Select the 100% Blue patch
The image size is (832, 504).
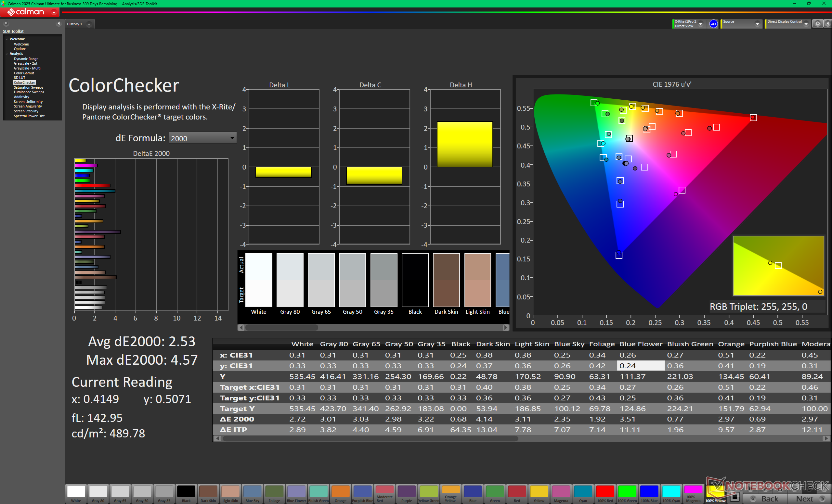pyautogui.click(x=649, y=494)
